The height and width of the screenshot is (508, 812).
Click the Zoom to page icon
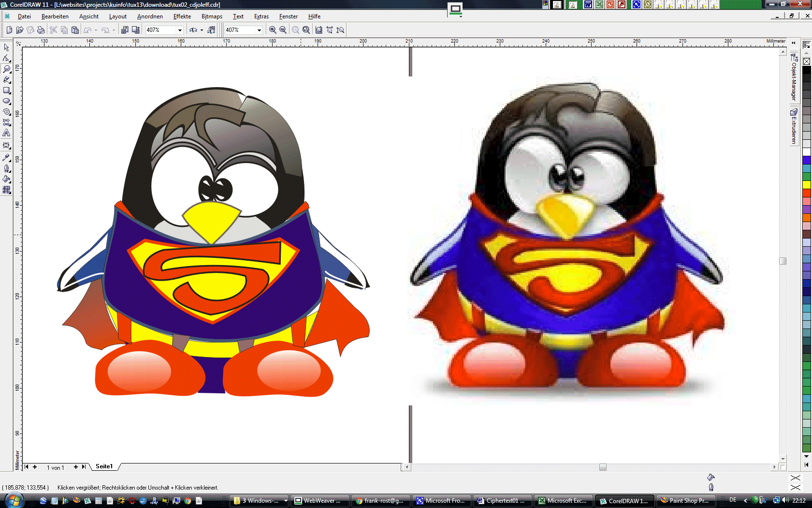[319, 30]
